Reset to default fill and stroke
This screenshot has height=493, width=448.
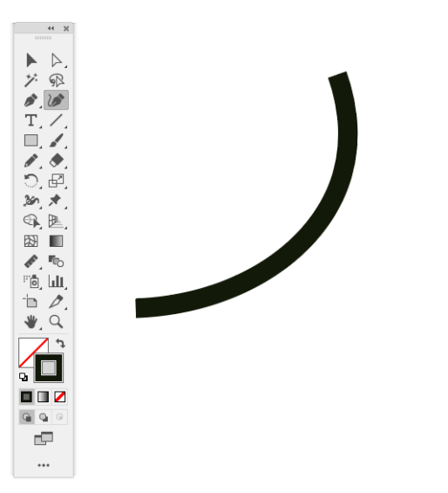24,377
